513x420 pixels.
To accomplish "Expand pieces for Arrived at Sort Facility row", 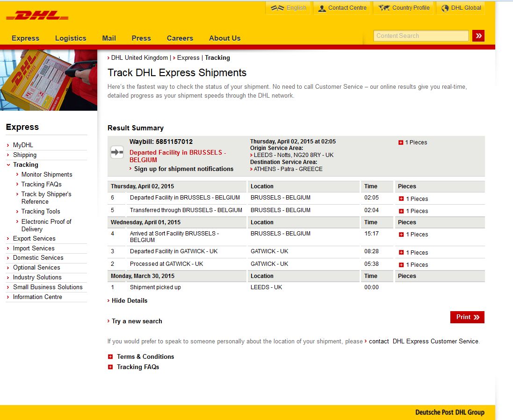I will coord(401,235).
